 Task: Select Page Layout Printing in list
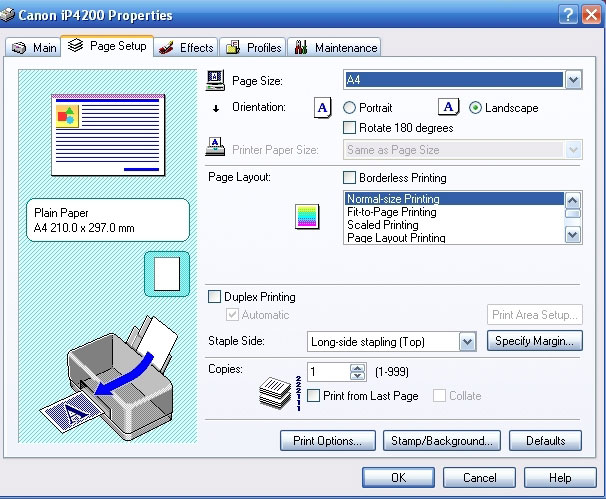tap(454, 238)
